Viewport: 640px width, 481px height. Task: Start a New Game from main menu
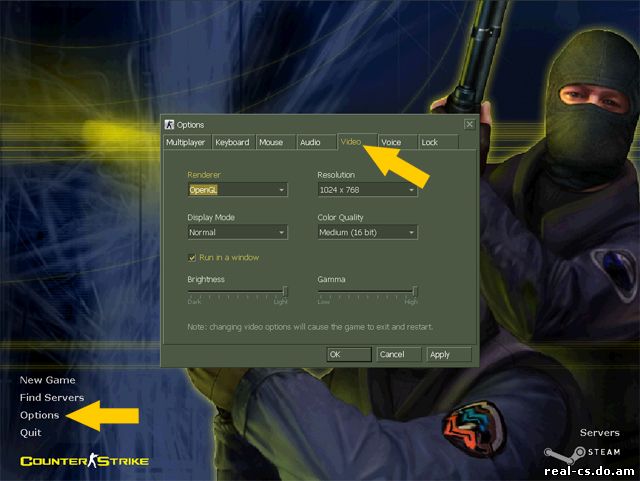47,380
